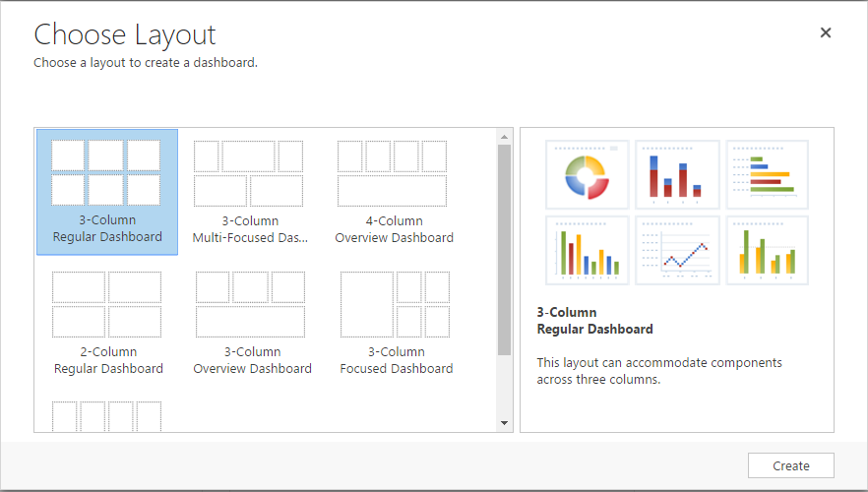Click the green-orange column chart preview
868x492 pixels.
click(768, 251)
